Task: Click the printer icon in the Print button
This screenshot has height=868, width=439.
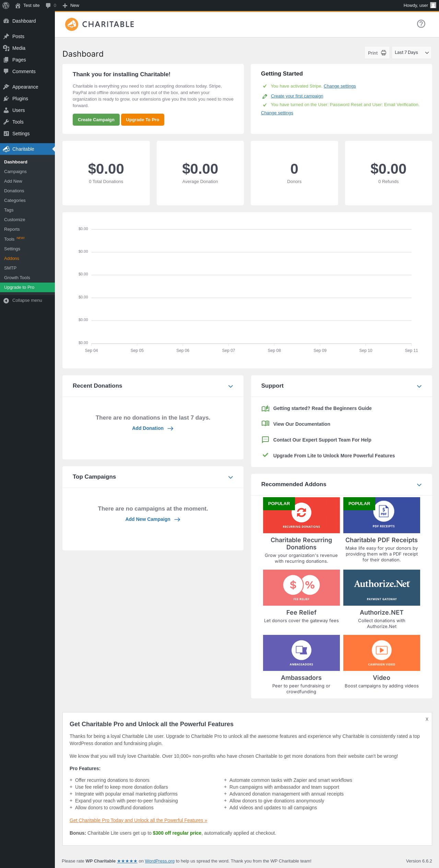Action: [x=384, y=53]
